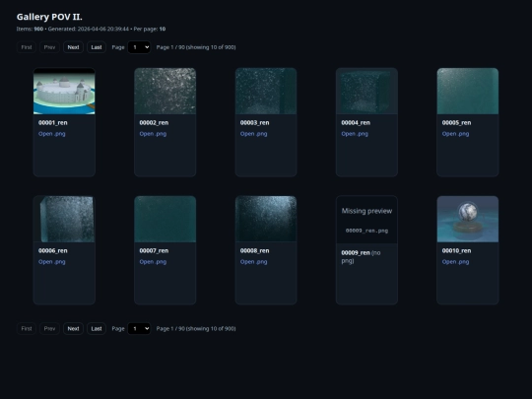Screen dimensions: 532x399
Task: Click Open .png link under 00006_ren
Action: click(52, 262)
